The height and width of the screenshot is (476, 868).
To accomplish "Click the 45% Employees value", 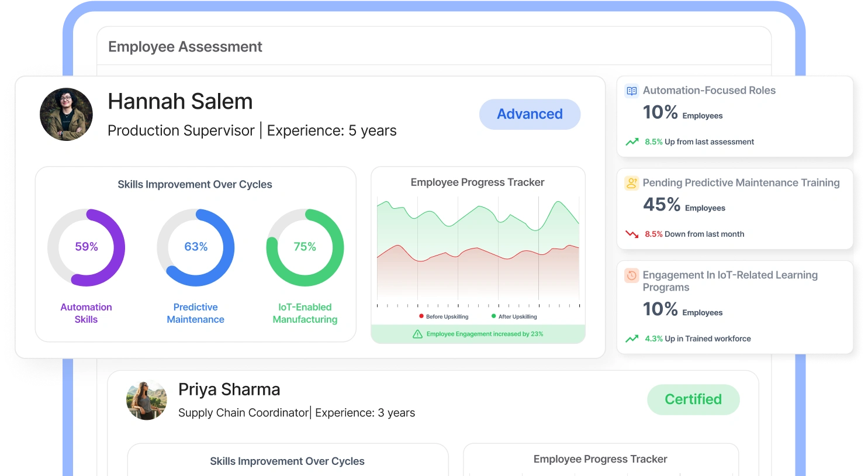I will 684,205.
